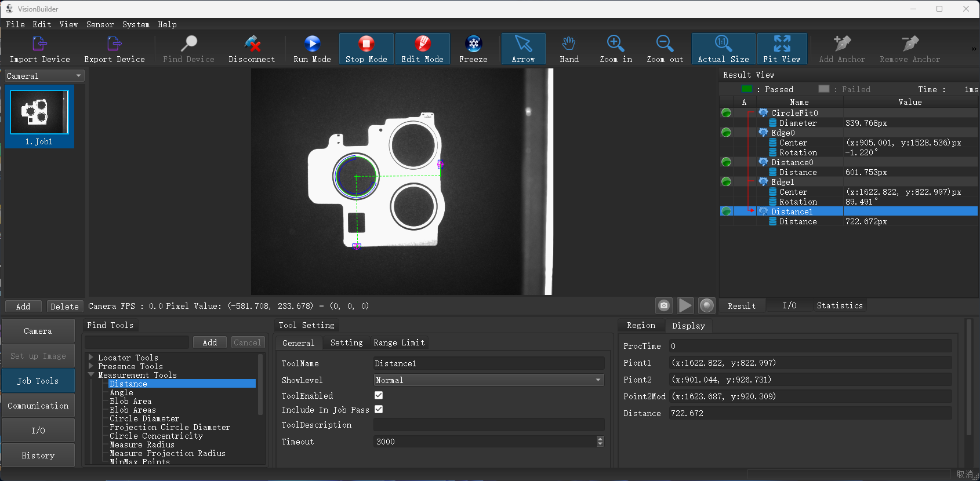Start Run Mode from the toolbar
980x481 pixels.
click(x=312, y=44)
